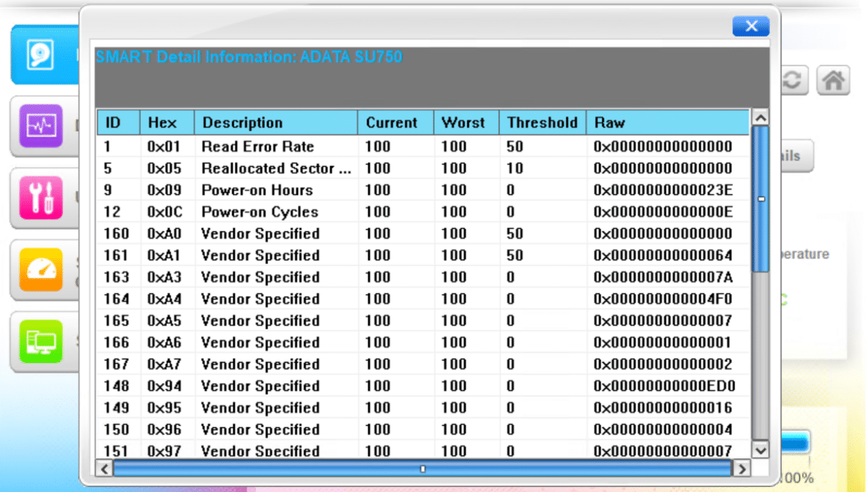The height and width of the screenshot is (492, 868).
Task: Select the row with ID 161
Action: pyautogui.click(x=424, y=256)
